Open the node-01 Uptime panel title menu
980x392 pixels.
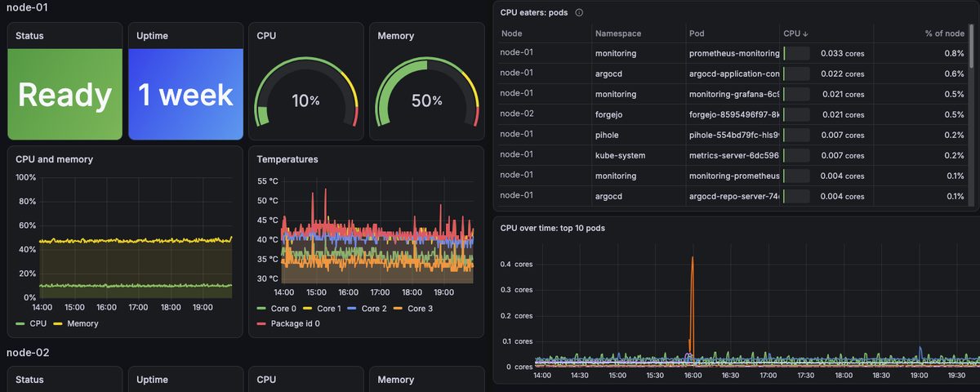pos(152,36)
